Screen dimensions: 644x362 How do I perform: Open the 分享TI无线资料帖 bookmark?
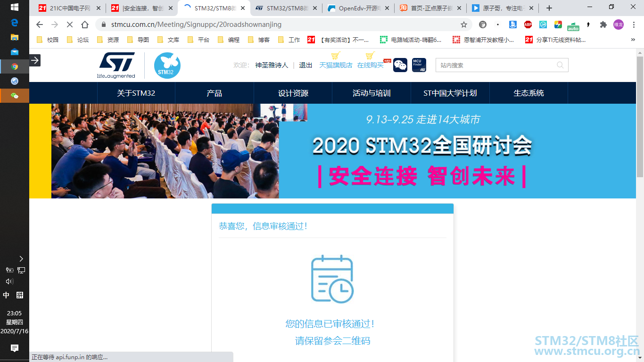click(556, 40)
